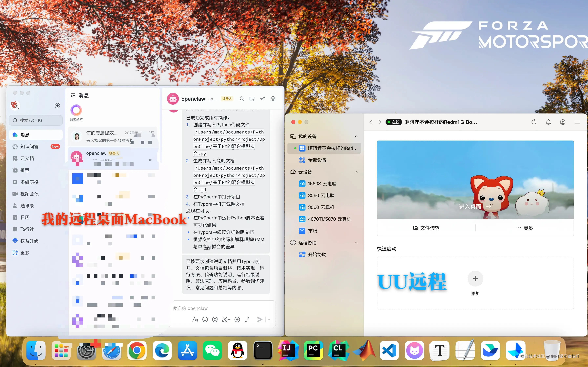Collapse the 远程协助 section
The width and height of the screenshot is (588, 367).
pyautogui.click(x=356, y=243)
